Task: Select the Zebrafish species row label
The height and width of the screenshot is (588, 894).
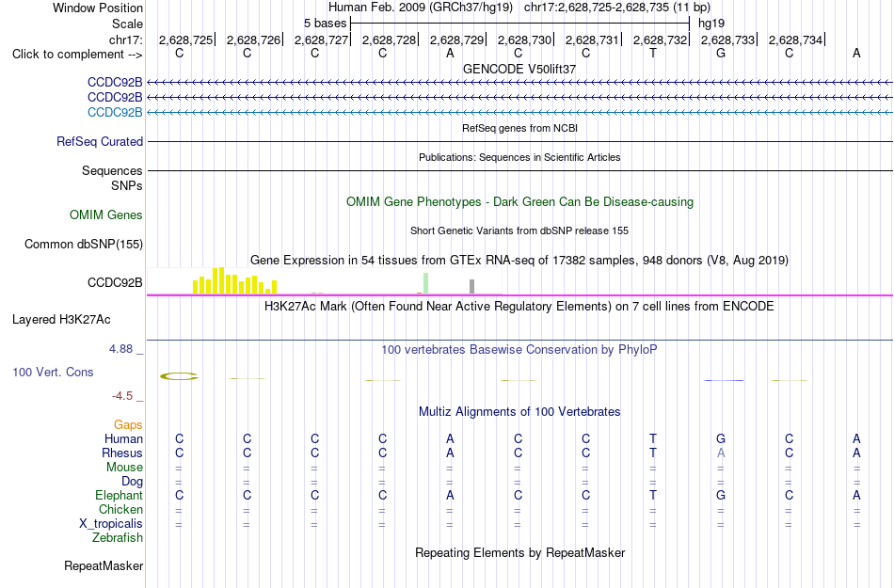Action: click(x=118, y=537)
